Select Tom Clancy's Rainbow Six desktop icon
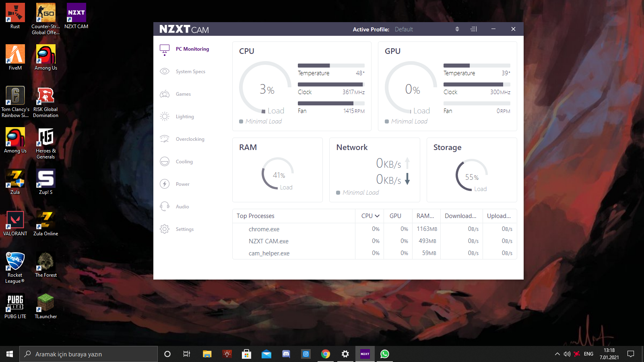 click(x=15, y=102)
